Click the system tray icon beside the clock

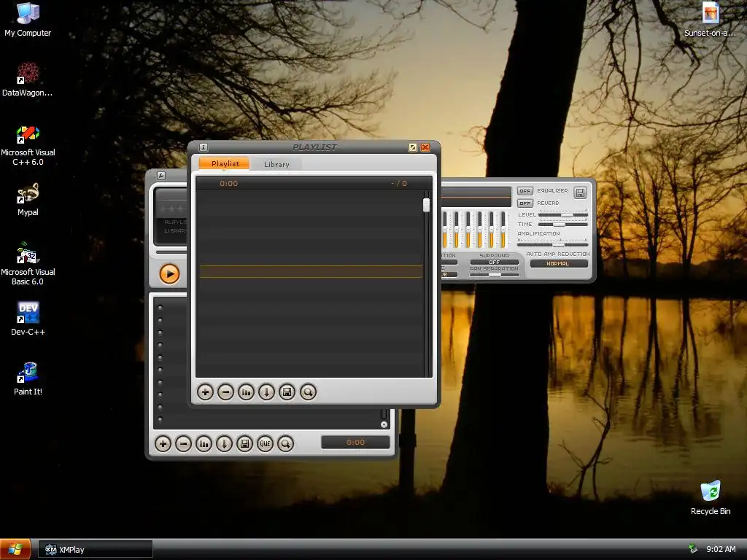(693, 549)
